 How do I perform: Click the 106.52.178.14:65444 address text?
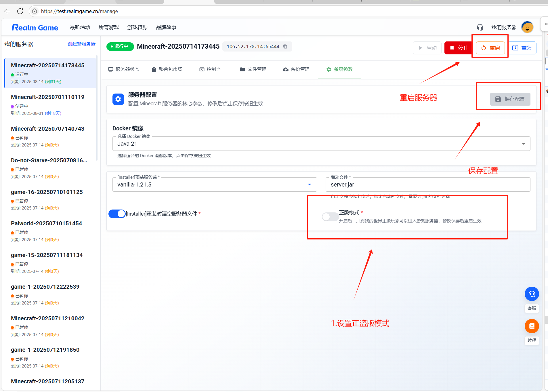point(253,47)
